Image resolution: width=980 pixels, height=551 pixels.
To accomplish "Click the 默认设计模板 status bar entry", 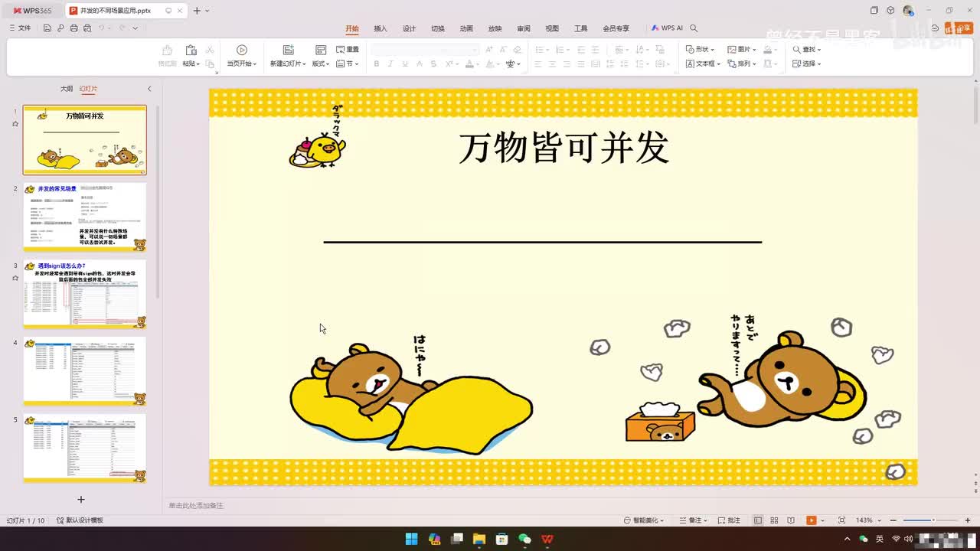I will point(80,520).
